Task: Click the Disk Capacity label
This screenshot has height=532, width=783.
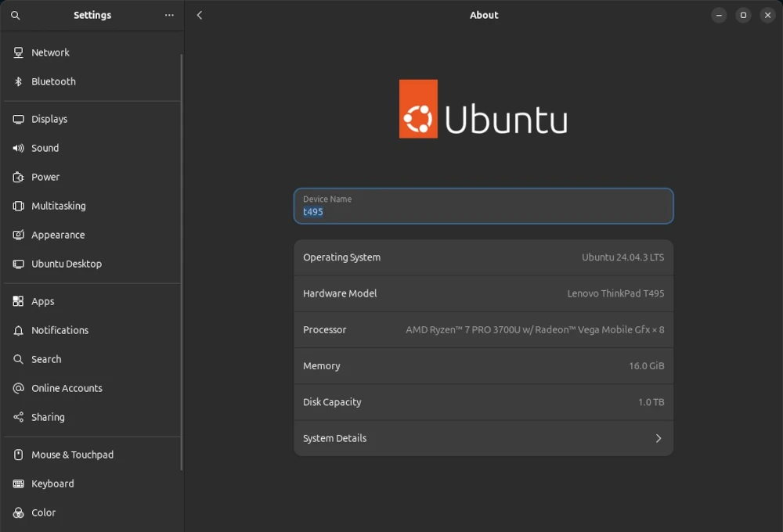Action: [332, 402]
